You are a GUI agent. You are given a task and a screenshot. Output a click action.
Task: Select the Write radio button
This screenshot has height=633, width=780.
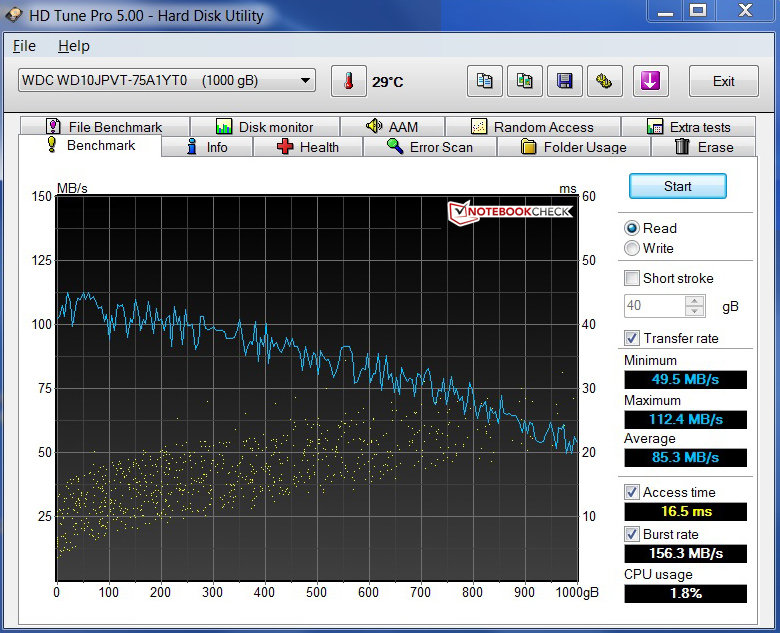click(x=632, y=248)
